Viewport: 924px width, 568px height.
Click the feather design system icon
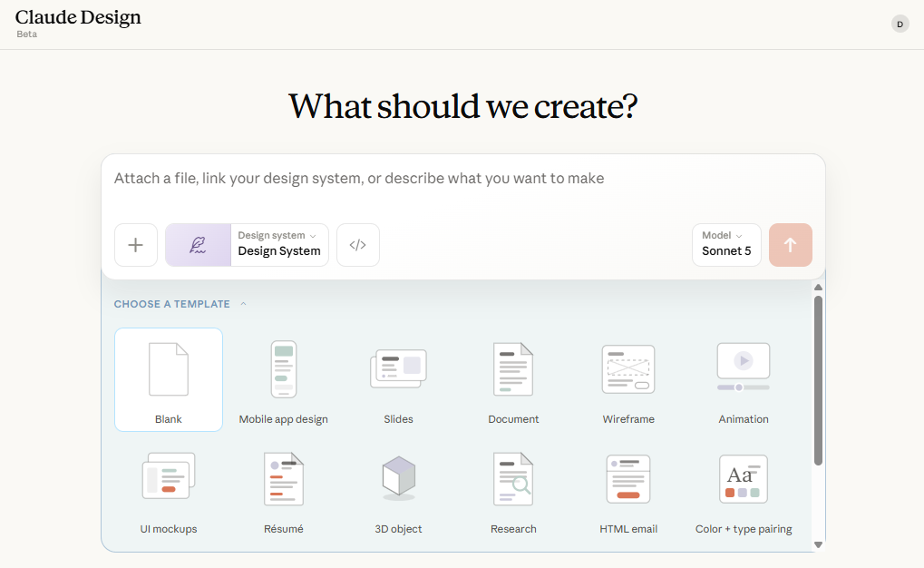pos(198,245)
